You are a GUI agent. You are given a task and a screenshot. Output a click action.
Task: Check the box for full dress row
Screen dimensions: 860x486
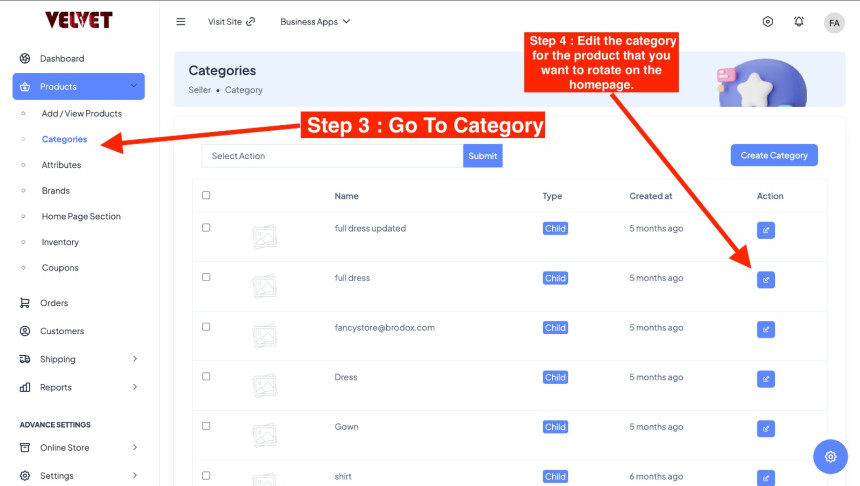tap(206, 277)
